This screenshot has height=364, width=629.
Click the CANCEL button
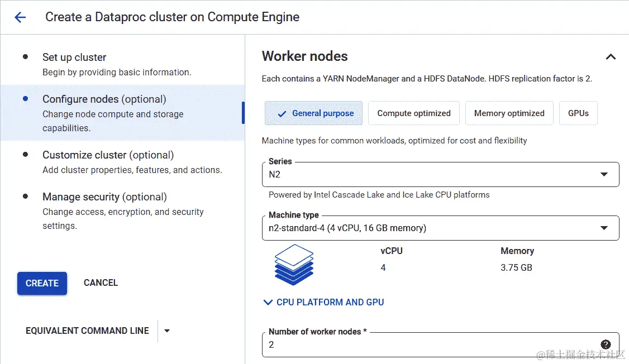101,282
